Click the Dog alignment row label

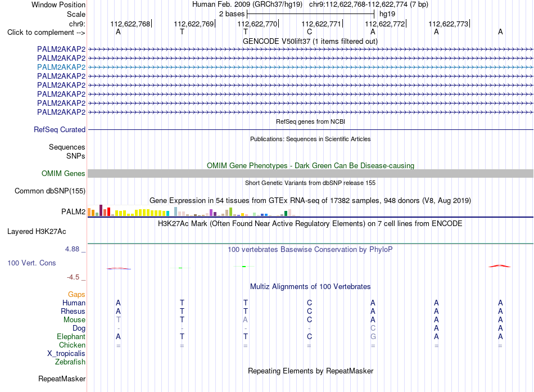pos(79,328)
